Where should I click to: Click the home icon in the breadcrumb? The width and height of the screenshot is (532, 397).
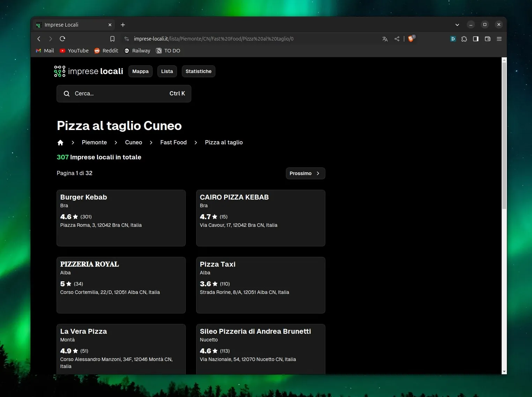click(x=60, y=143)
